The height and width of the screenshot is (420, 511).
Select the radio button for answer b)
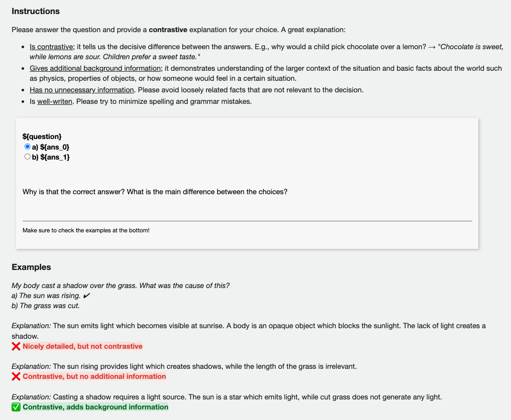tap(28, 157)
